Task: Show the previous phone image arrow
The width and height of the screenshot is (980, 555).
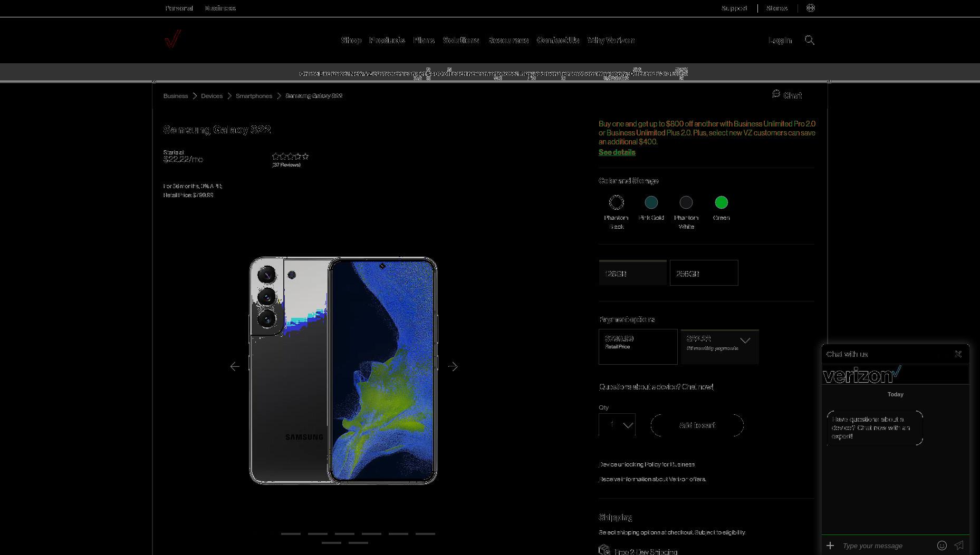Action: pyautogui.click(x=235, y=366)
